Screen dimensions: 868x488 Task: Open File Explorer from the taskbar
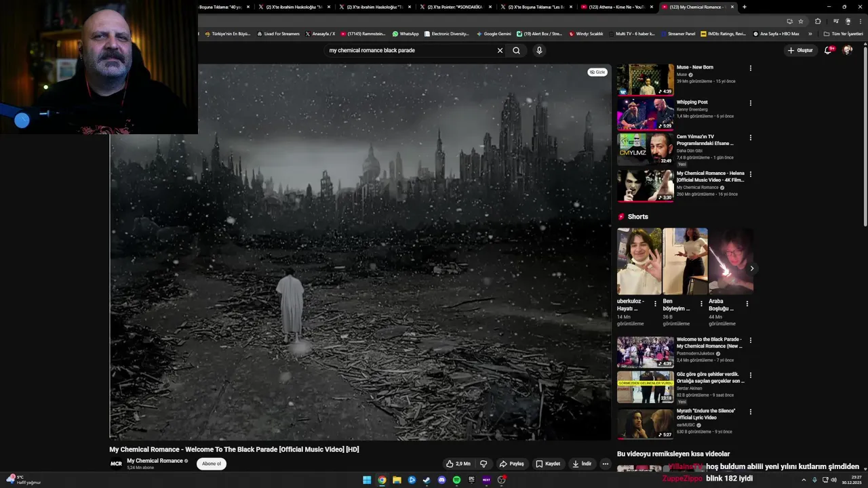tap(397, 480)
